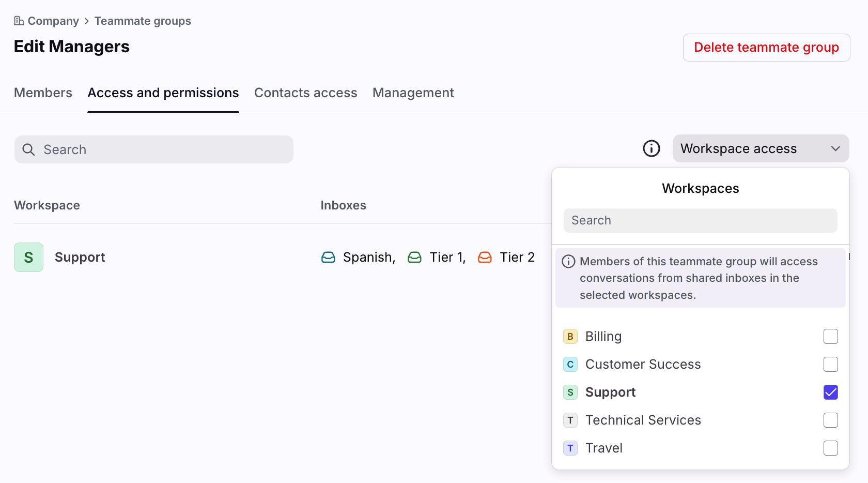Go to the Management tab
This screenshot has height=483, width=868.
[x=413, y=93]
